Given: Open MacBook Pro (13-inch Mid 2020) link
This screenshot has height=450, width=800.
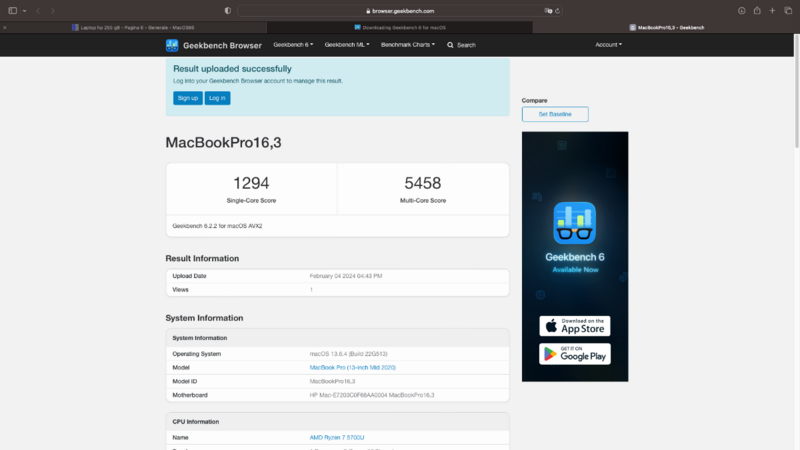Looking at the screenshot, I should coord(353,367).
